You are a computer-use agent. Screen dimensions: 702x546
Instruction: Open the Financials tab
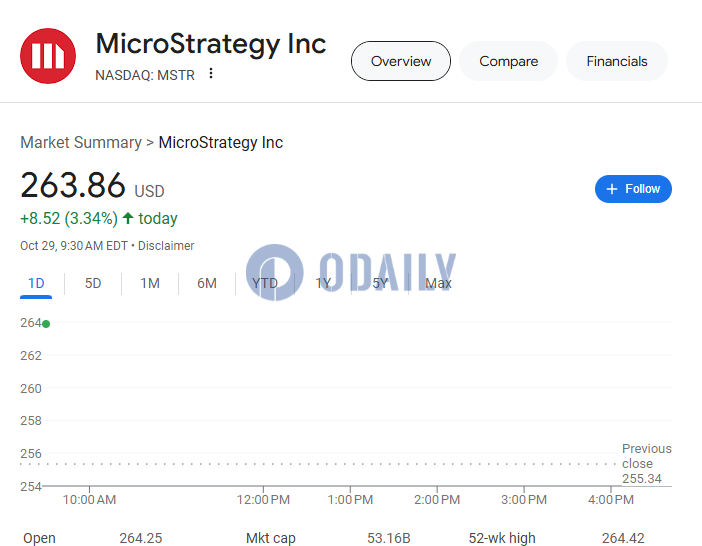[617, 61]
